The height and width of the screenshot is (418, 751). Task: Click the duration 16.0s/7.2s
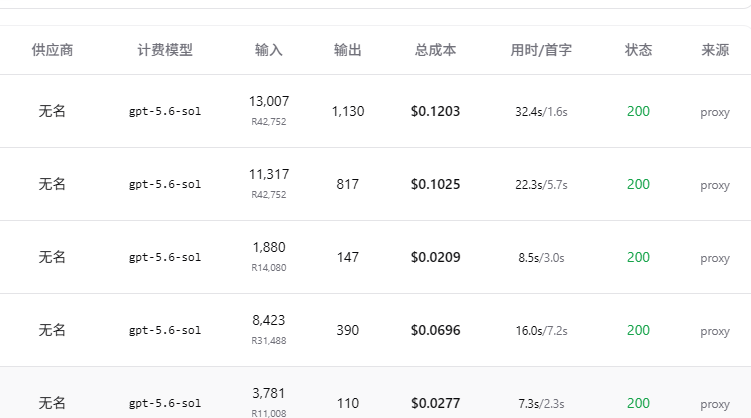click(541, 331)
